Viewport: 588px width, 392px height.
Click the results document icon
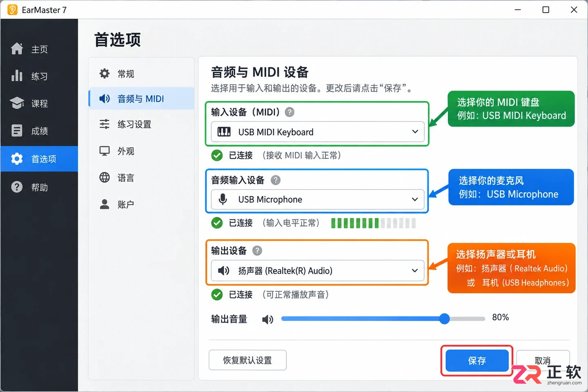[17, 131]
